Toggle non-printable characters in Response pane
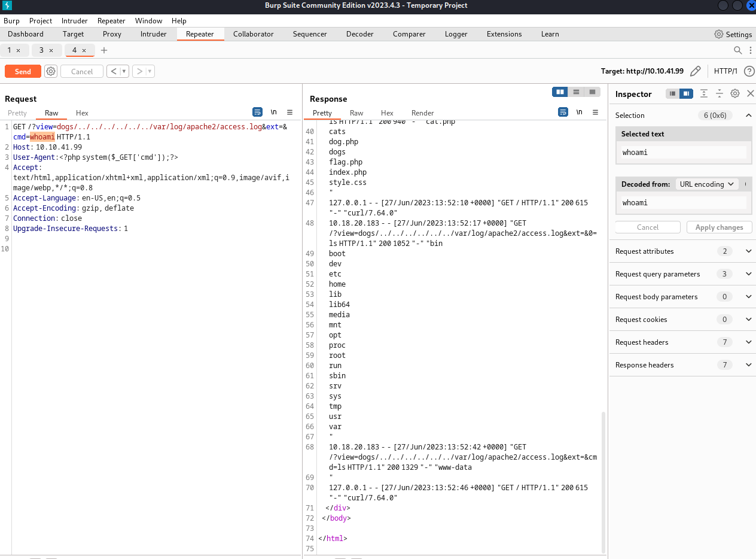The image size is (756, 559). click(x=579, y=112)
